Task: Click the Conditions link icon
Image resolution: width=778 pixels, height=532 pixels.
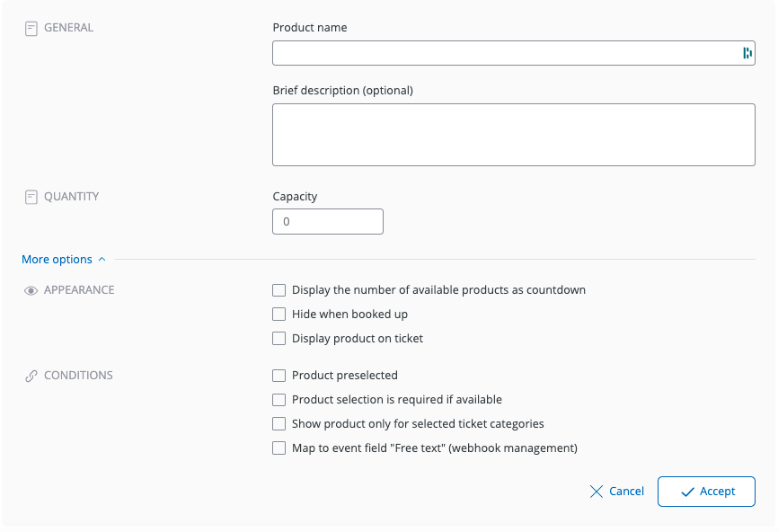Action: 31,376
